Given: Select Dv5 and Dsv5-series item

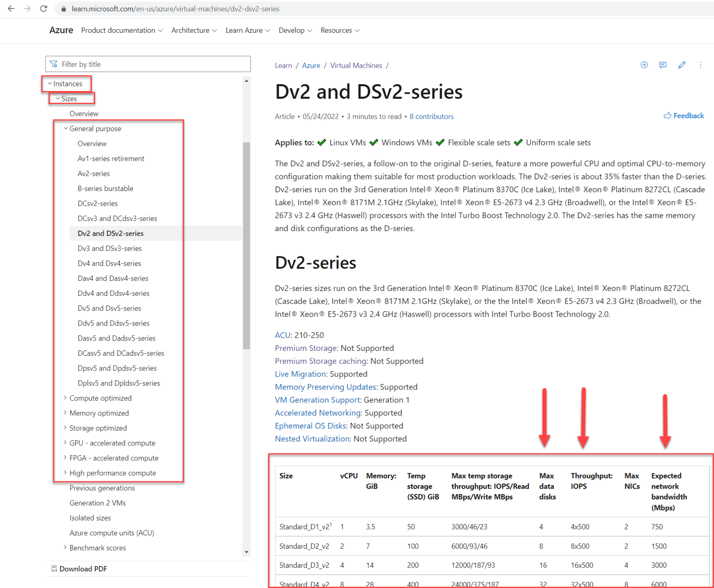Looking at the screenshot, I should 109,308.
